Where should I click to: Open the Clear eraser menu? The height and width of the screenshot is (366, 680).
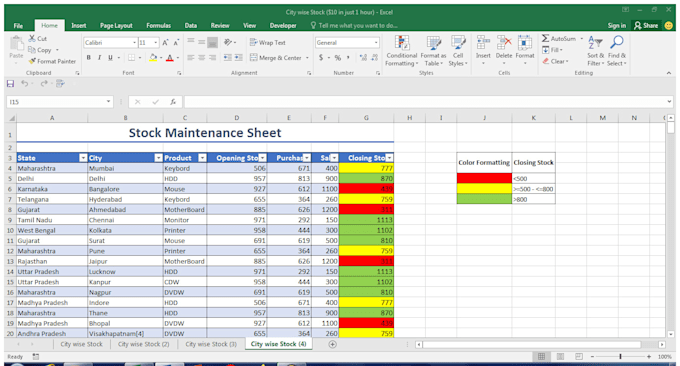click(x=556, y=61)
